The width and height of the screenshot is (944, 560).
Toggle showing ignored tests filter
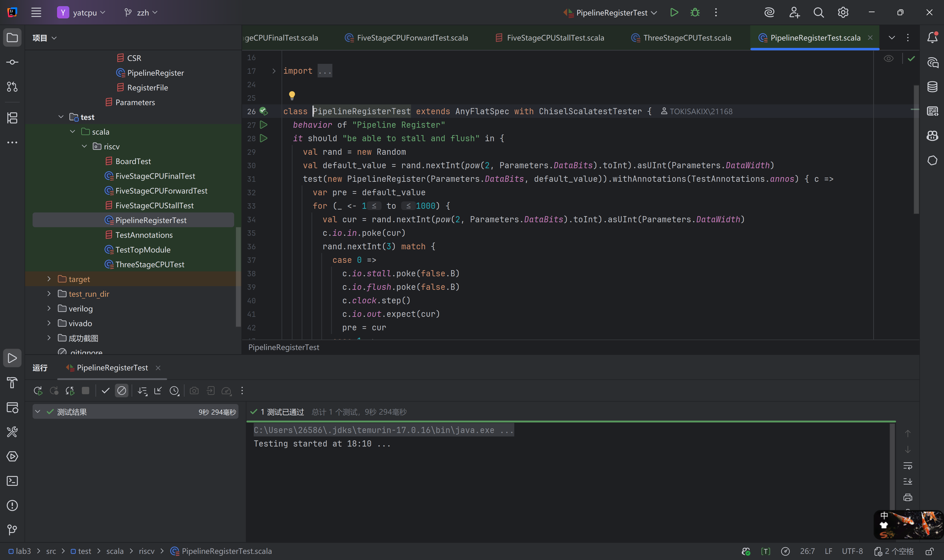pos(122,391)
